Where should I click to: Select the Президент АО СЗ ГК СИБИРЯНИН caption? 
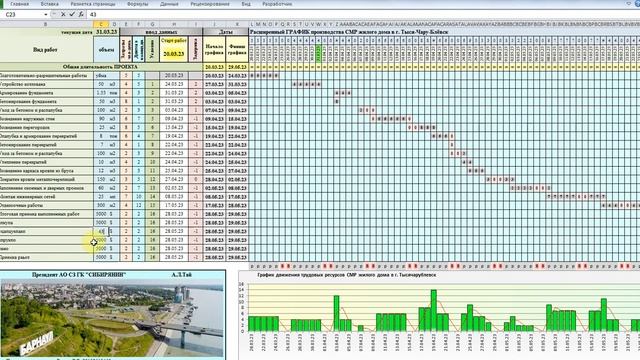pos(79,275)
